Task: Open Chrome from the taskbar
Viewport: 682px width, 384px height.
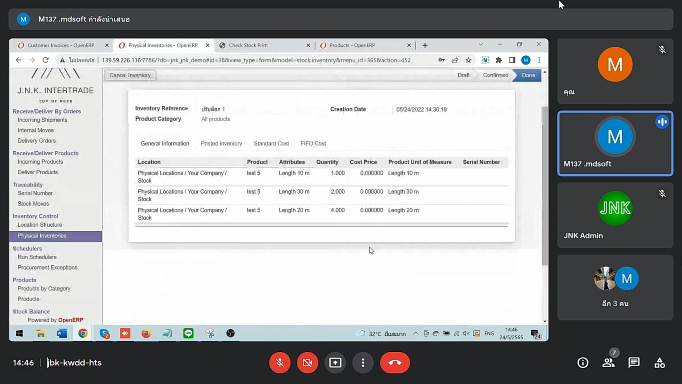Action: (83, 333)
